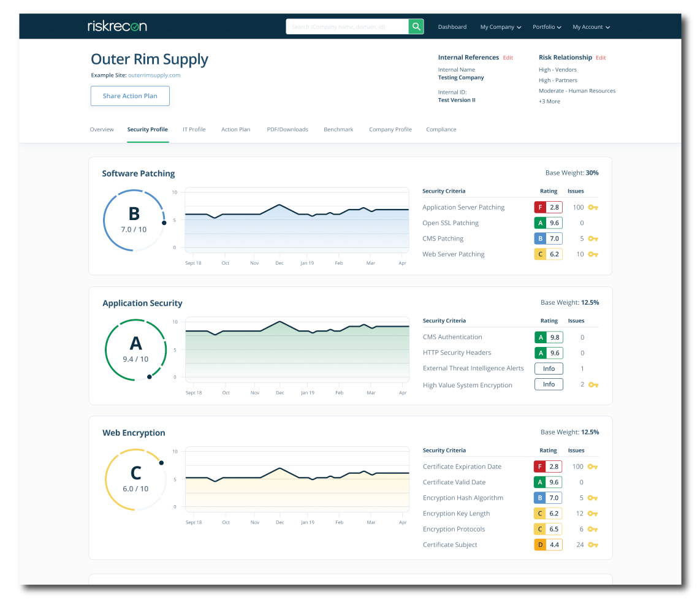Screen dimensions: 700x613
Task: Click the key icon next to Encryption Protocols
Action: click(x=593, y=529)
